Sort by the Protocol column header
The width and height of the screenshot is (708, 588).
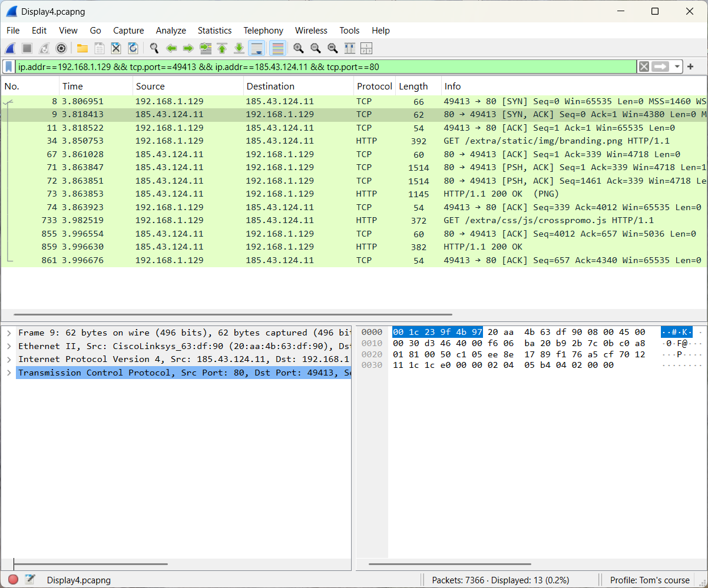click(375, 87)
